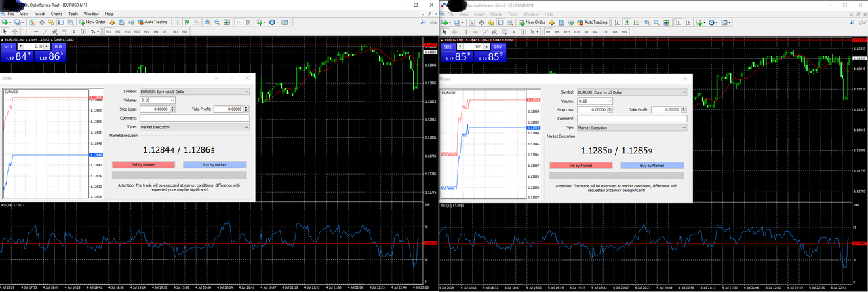This screenshot has height=292, width=868.
Task: Expand Volume dropdown in left Order dialog
Action: click(172, 100)
